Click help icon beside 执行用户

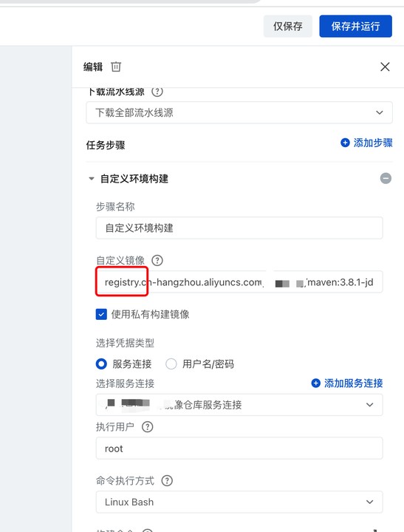(x=147, y=426)
